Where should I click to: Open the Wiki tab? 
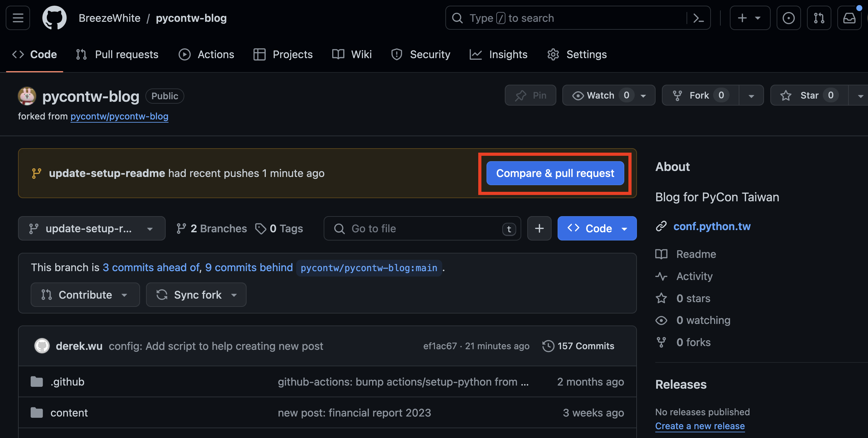coord(352,54)
